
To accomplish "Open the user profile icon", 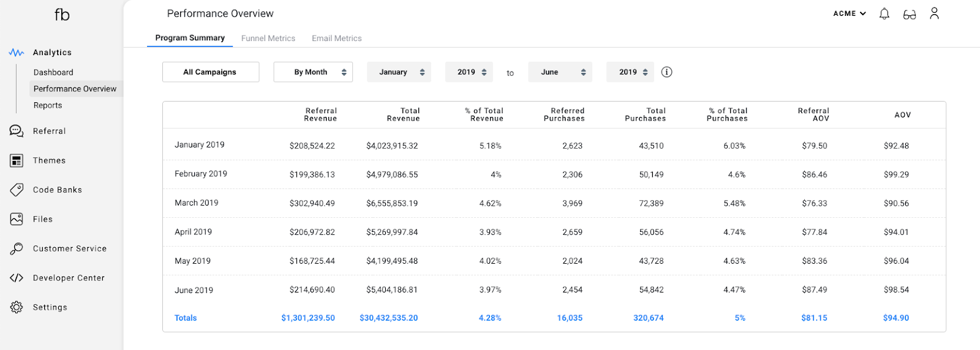I will (x=934, y=13).
